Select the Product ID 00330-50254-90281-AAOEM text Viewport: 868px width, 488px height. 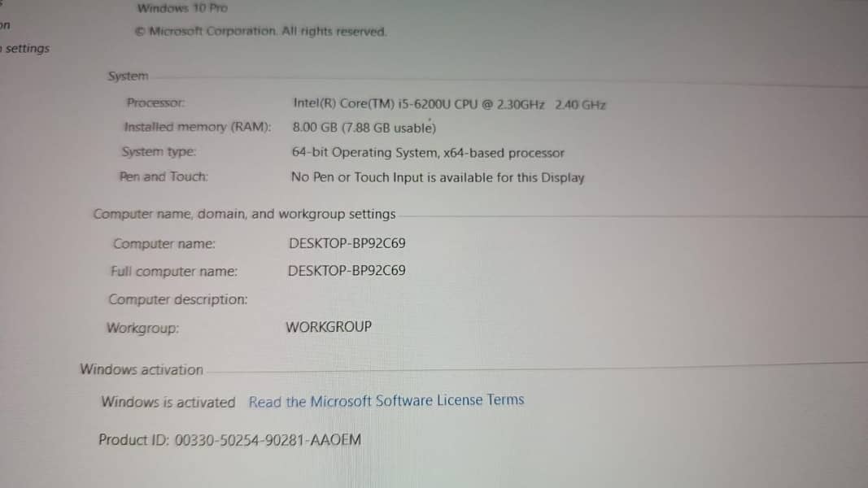(229, 440)
